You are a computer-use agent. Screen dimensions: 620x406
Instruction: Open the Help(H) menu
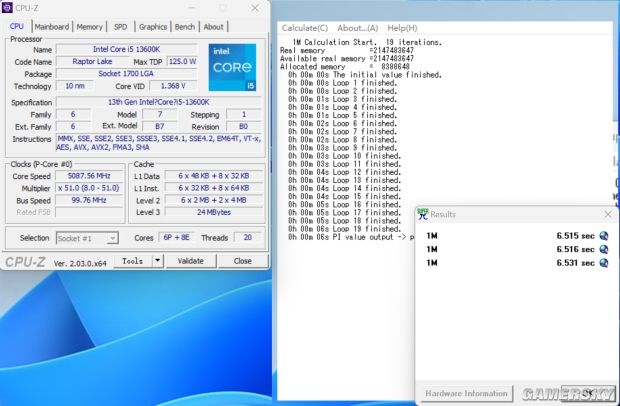[402, 28]
